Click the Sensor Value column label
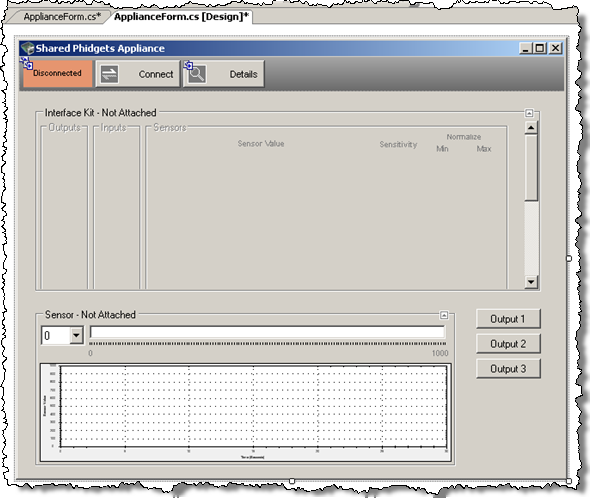Viewport: 590px width, 498px height. [x=261, y=143]
